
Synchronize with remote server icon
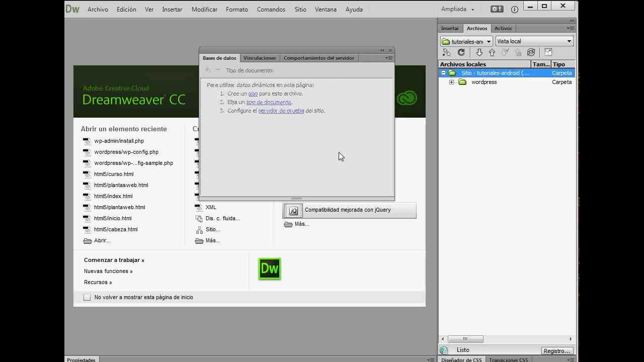point(531,52)
